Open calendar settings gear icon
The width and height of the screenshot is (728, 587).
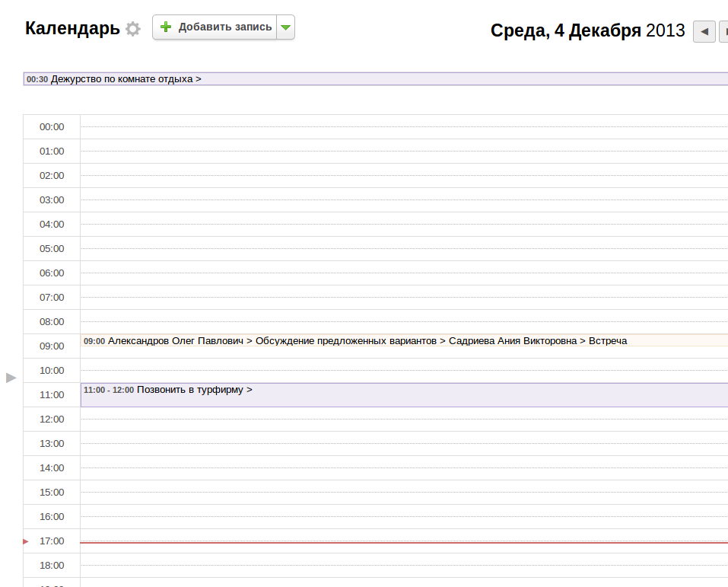tap(133, 29)
